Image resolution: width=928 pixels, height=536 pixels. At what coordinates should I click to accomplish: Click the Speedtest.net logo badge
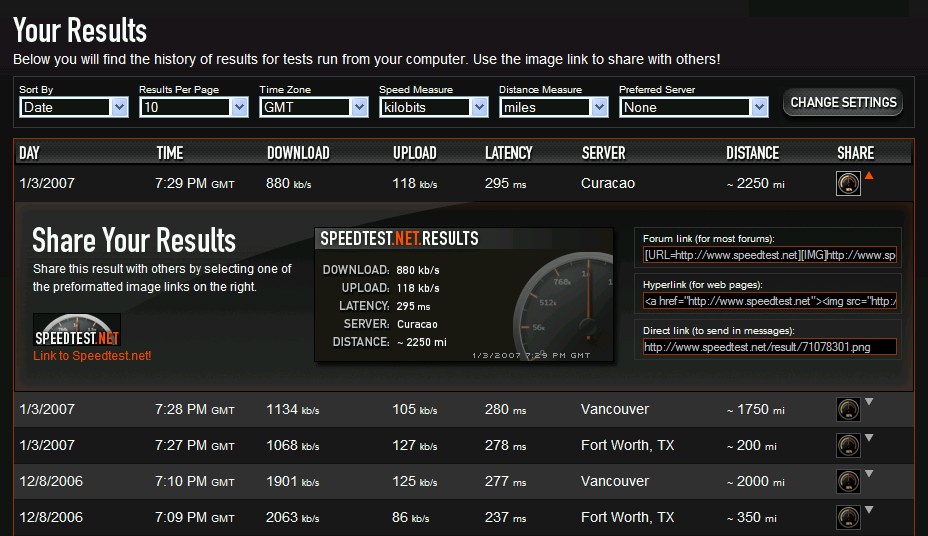(x=77, y=330)
